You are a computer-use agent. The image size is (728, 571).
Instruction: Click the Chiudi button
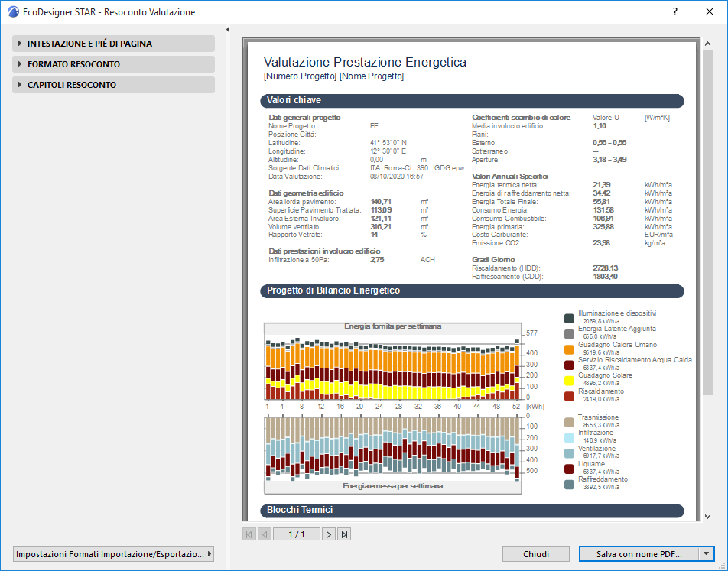pyautogui.click(x=536, y=554)
